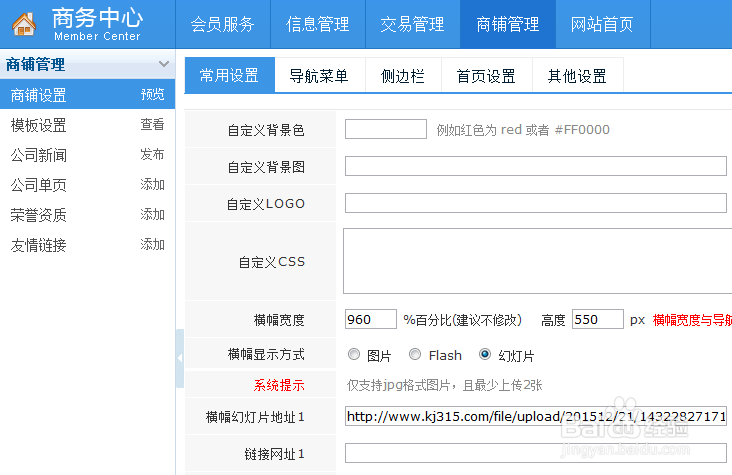Click the sidebar collapse arrow handle
Screen dimensions: 732x475
click(180, 358)
